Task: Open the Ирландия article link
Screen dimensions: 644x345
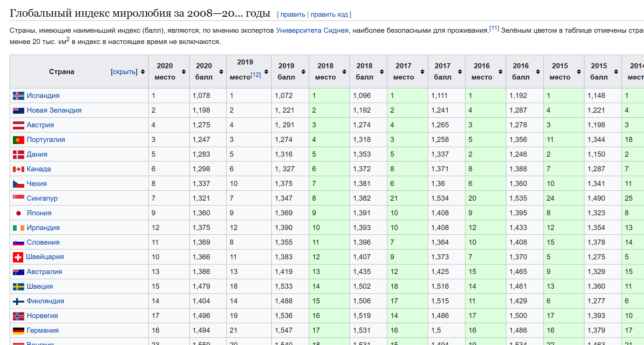Action: 43,228
